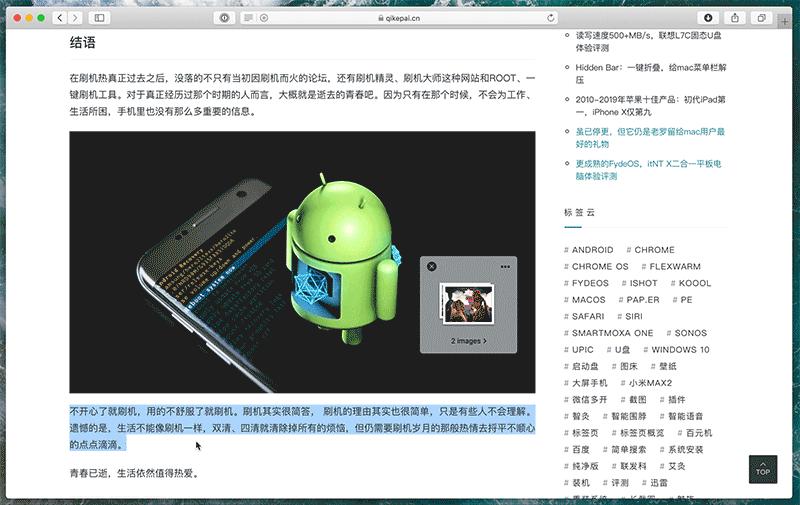The width and height of the screenshot is (800, 505).
Task: Select the 百度 tag
Action: [x=577, y=450]
